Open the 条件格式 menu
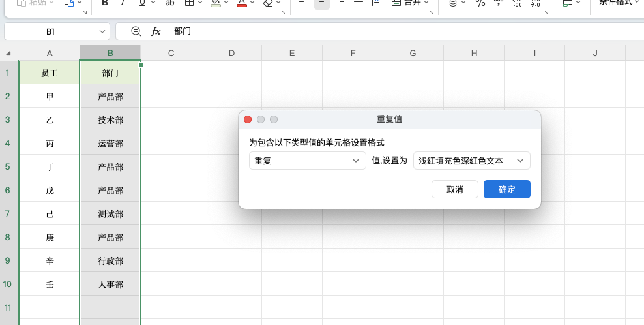This screenshot has width=644, height=325. point(619,3)
